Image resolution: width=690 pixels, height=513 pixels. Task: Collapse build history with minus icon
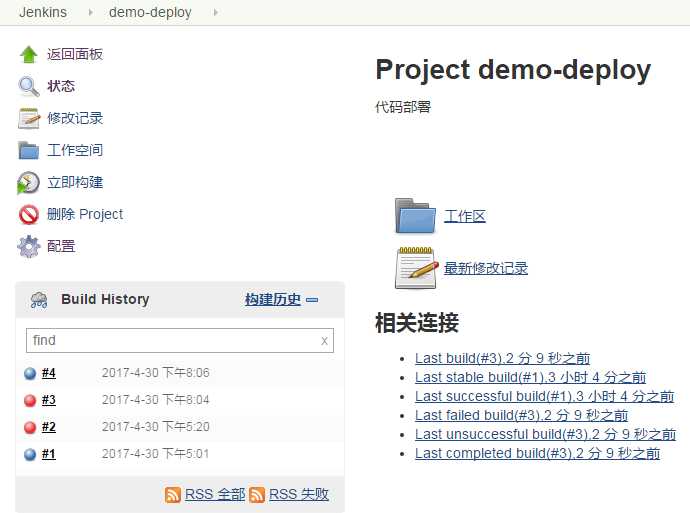[312, 300]
